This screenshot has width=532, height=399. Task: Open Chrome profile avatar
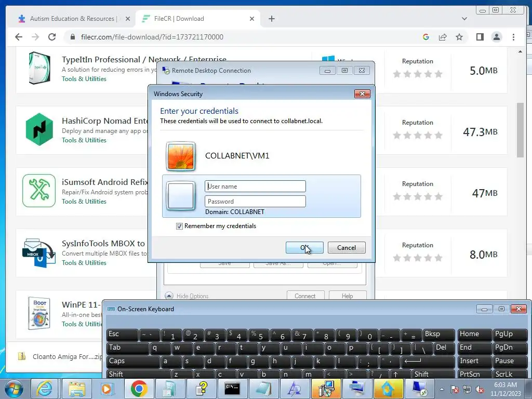click(496, 37)
